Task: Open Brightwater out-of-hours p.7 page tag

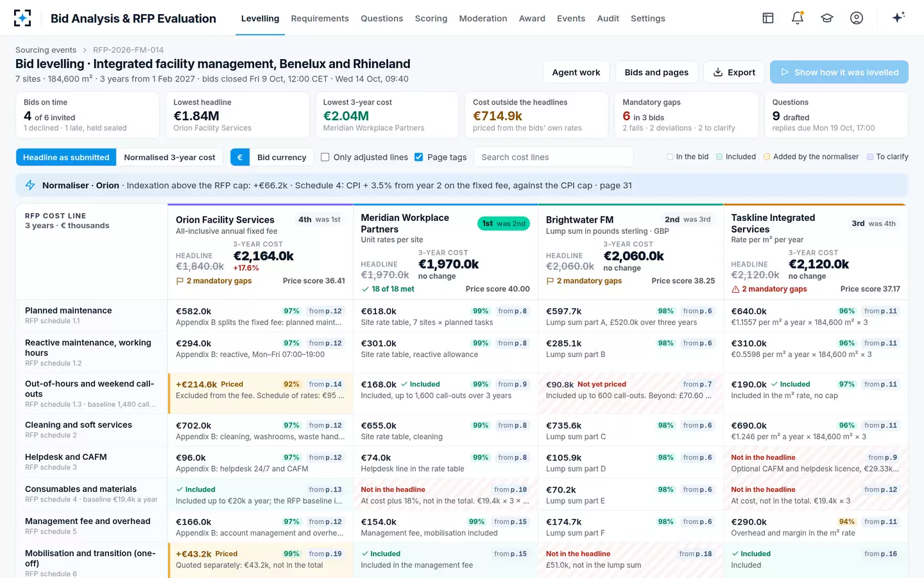Action: [697, 384]
